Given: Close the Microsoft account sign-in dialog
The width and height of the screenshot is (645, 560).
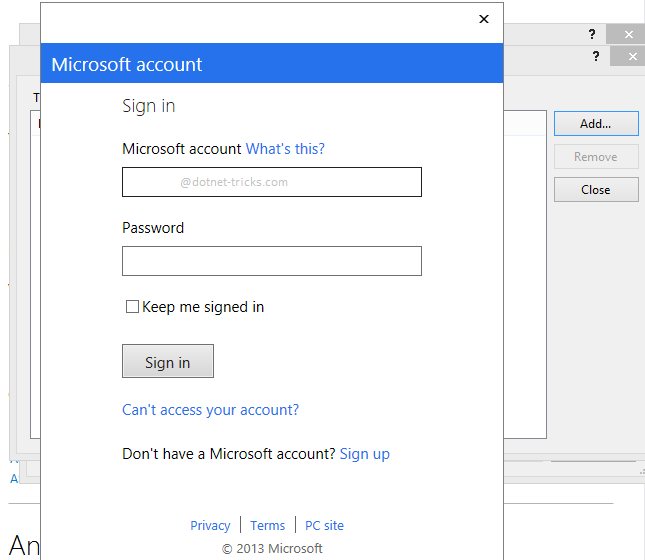Looking at the screenshot, I should (x=484, y=19).
